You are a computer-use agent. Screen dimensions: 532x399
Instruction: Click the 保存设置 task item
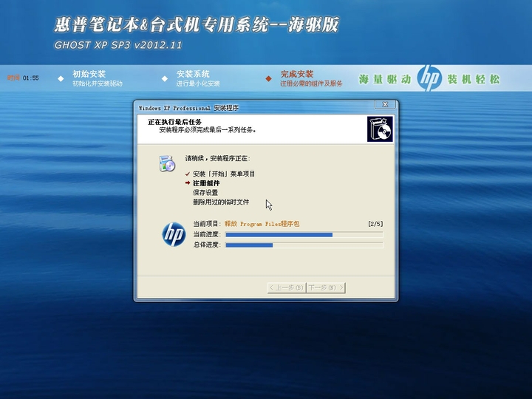(x=205, y=193)
